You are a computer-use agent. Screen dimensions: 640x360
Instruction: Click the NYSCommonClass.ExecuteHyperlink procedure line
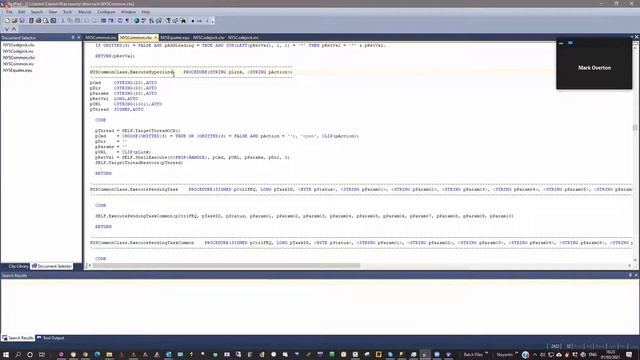pyautogui.click(x=191, y=72)
